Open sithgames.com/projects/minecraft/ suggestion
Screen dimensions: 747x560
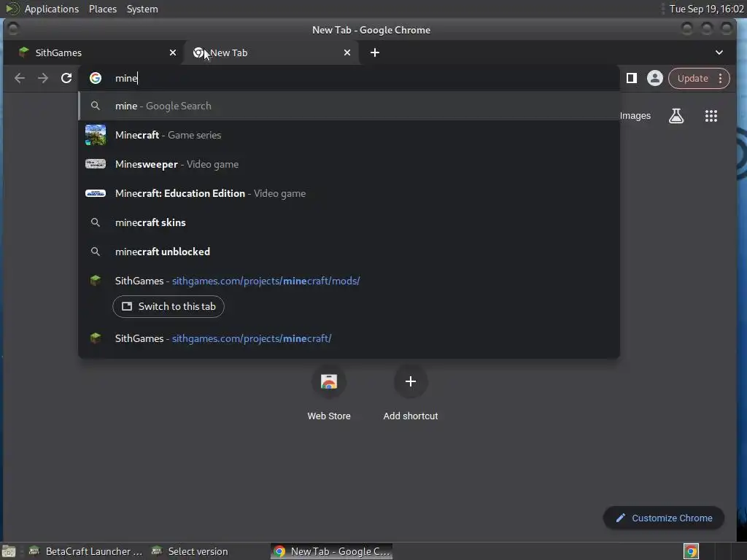tap(349, 338)
